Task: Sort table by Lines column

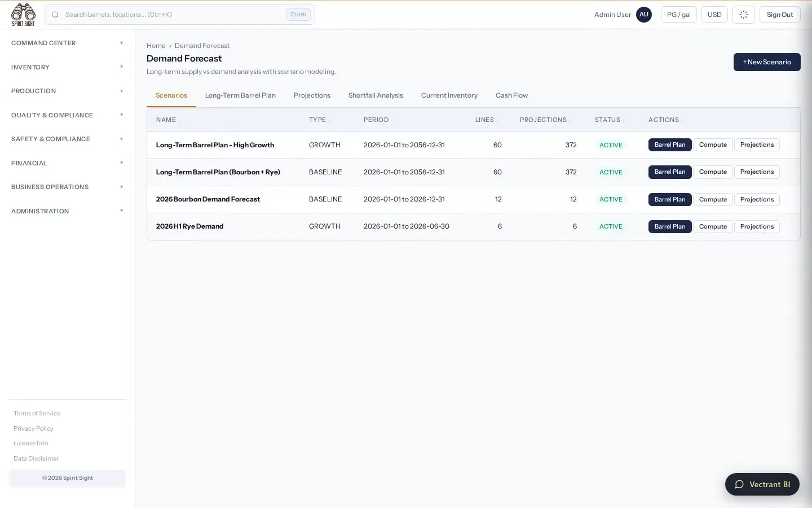Action: click(487, 120)
